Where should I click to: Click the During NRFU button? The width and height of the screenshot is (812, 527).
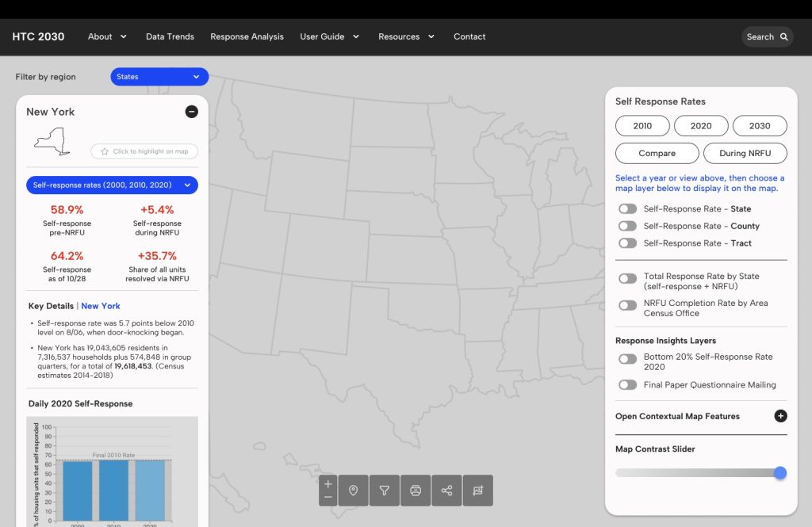(745, 154)
